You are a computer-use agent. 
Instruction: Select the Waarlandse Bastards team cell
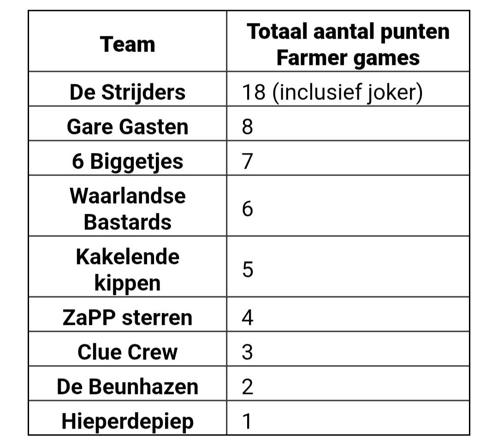[x=127, y=206]
